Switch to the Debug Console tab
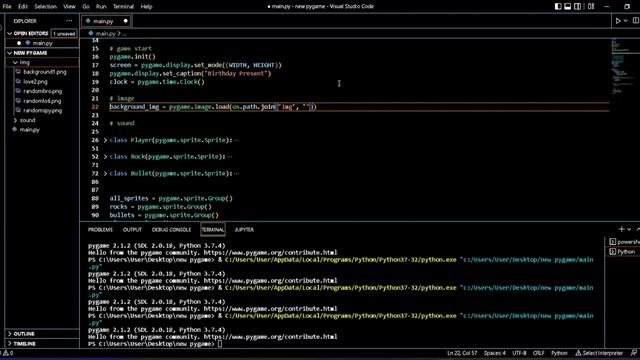The image size is (640, 360). [171, 230]
